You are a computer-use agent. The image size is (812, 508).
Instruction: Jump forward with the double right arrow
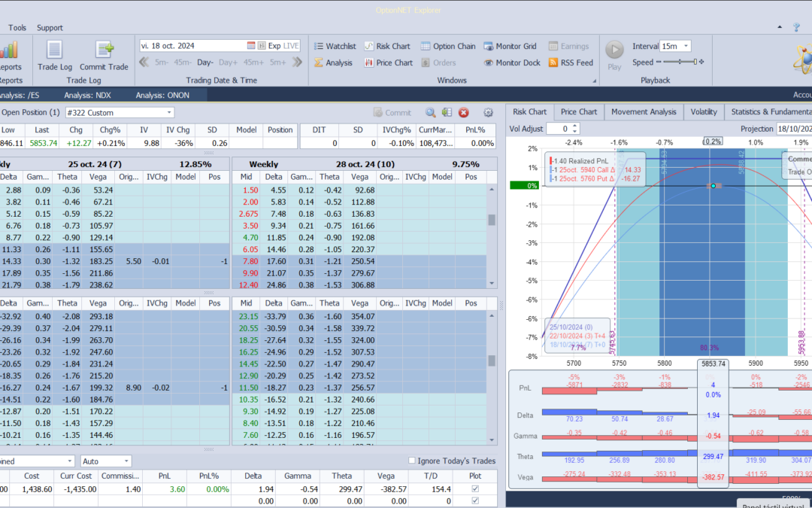297,62
